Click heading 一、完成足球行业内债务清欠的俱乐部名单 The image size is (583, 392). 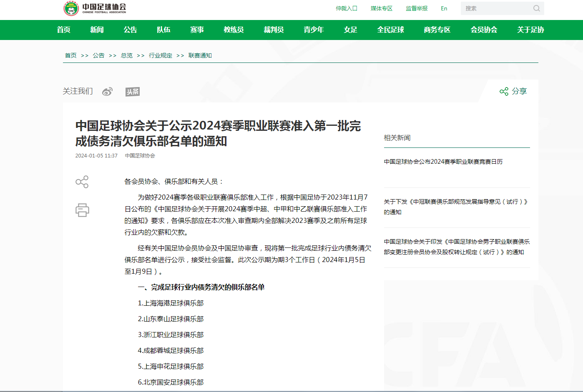201,287
